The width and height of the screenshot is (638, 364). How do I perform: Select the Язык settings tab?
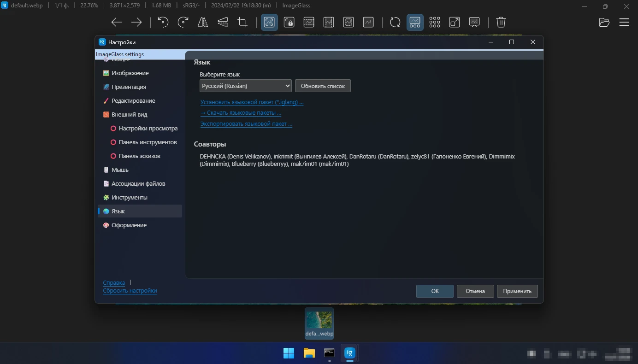click(x=140, y=211)
